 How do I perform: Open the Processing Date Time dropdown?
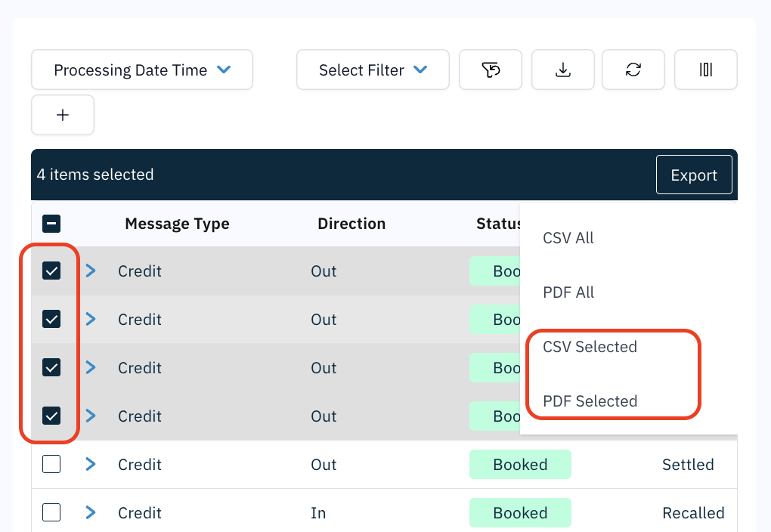coord(141,70)
